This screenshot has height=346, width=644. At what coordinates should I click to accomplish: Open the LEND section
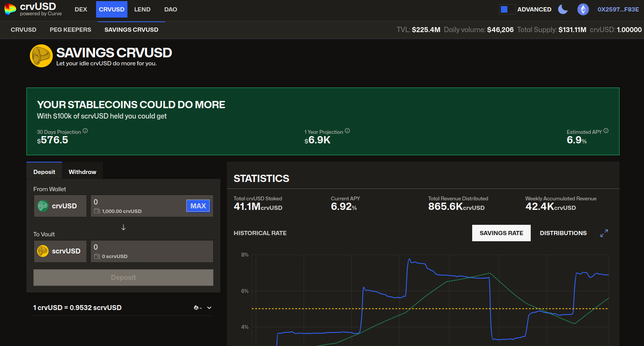(x=142, y=9)
